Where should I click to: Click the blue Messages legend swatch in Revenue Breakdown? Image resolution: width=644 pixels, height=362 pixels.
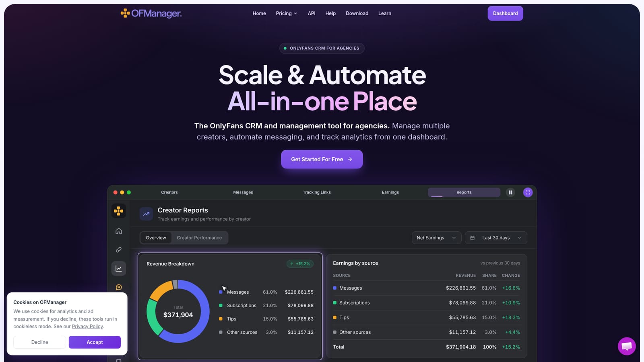tap(221, 292)
